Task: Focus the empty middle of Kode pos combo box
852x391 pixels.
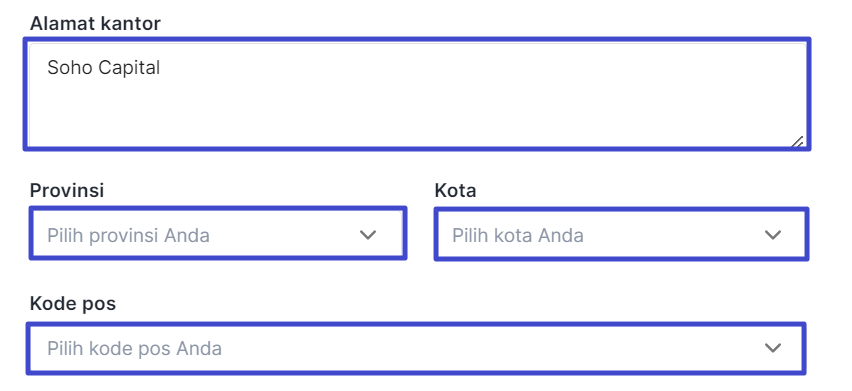Action: click(489, 348)
